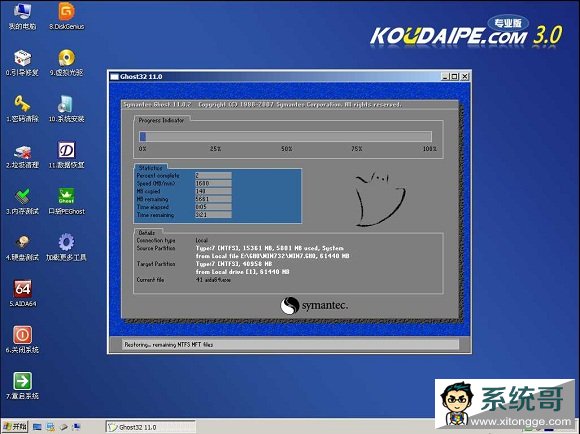The width and height of the screenshot is (580, 434).
Task: Open 3.内存测试 memory test icon
Action: click(x=22, y=201)
